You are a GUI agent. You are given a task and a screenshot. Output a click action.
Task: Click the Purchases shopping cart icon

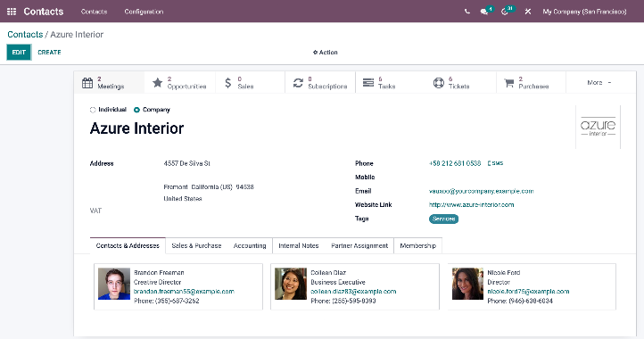coord(509,83)
